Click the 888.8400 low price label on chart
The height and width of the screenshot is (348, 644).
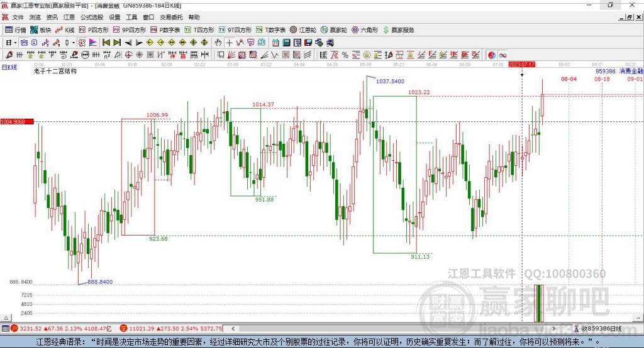pyautogui.click(x=100, y=282)
